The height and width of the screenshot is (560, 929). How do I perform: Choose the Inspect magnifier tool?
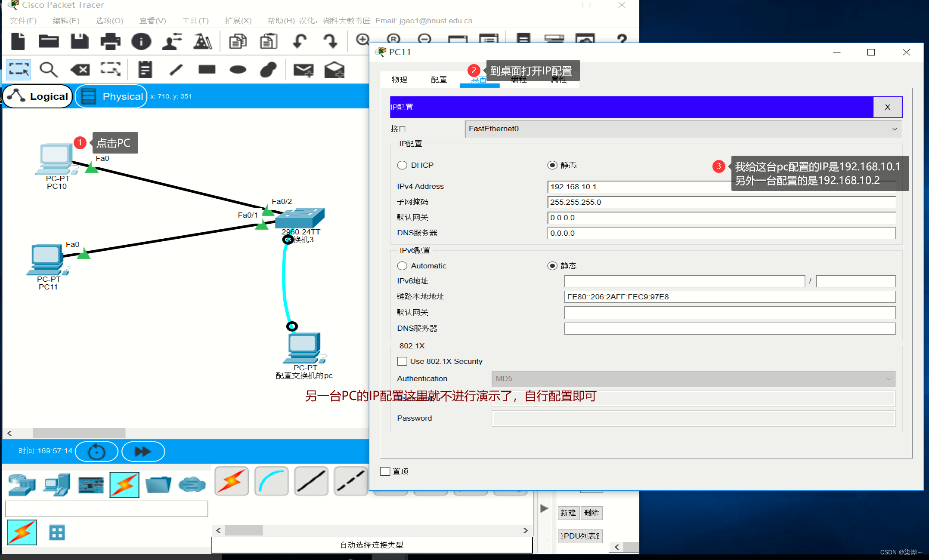[49, 70]
